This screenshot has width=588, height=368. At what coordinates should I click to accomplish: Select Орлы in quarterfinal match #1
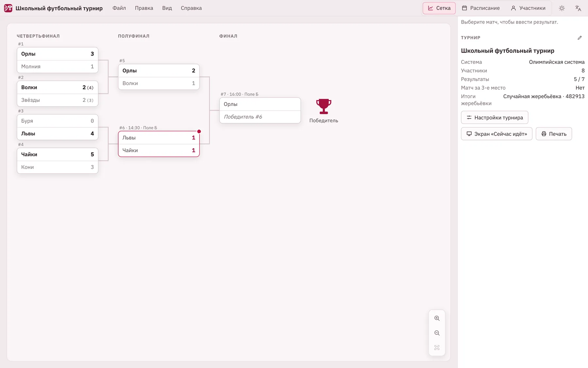[57, 54]
